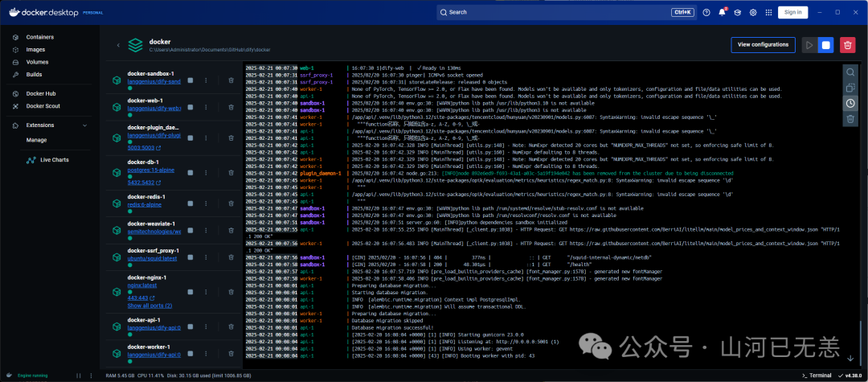Stop the docker-worker-1 container
The width and height of the screenshot is (868, 382).
click(x=190, y=353)
